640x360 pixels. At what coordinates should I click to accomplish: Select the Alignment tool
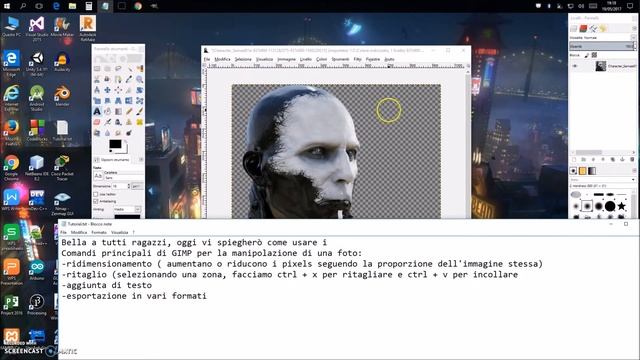(x=118, y=90)
